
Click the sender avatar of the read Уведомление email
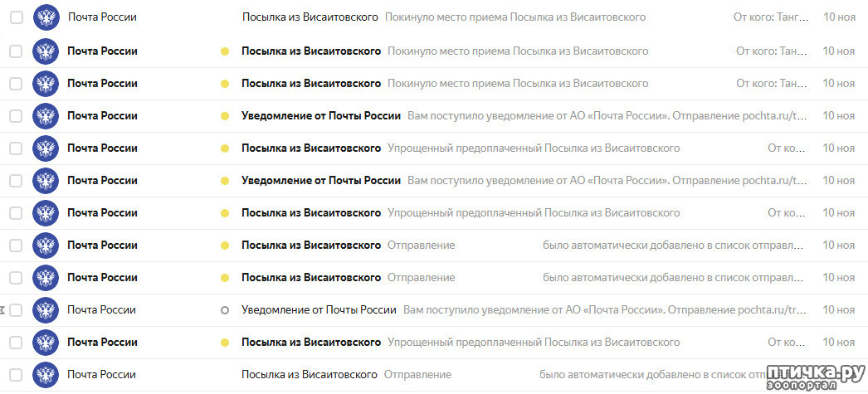(x=45, y=310)
